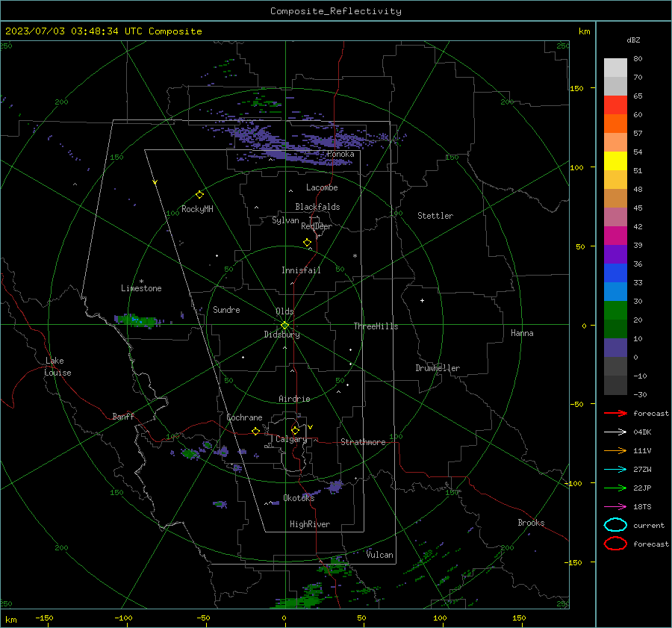
Task: Click the Airdrie label
Action: coord(294,399)
